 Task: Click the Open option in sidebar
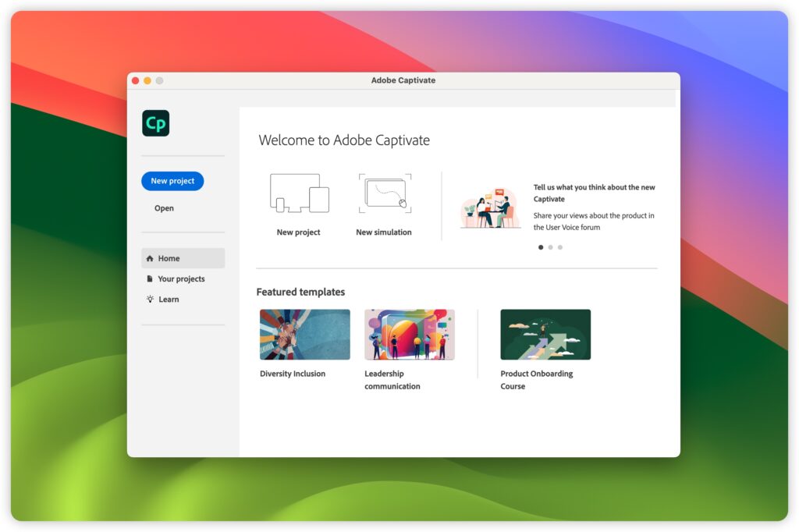[x=164, y=207]
